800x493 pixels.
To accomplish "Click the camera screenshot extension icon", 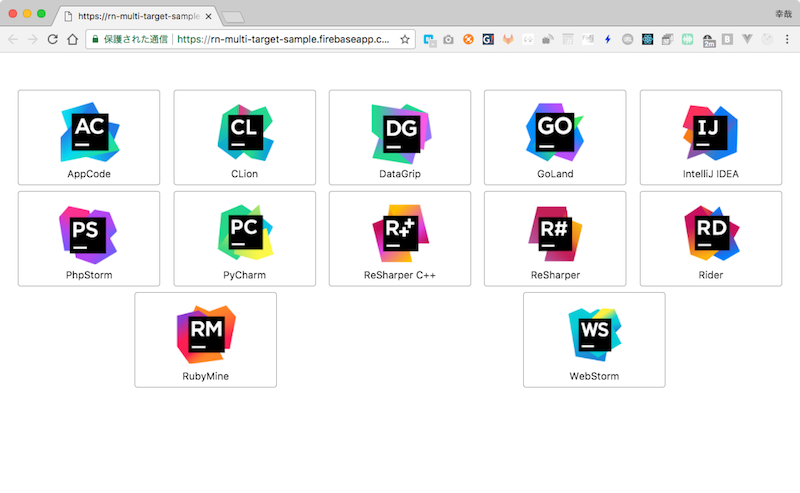I will pyautogui.click(x=448, y=39).
